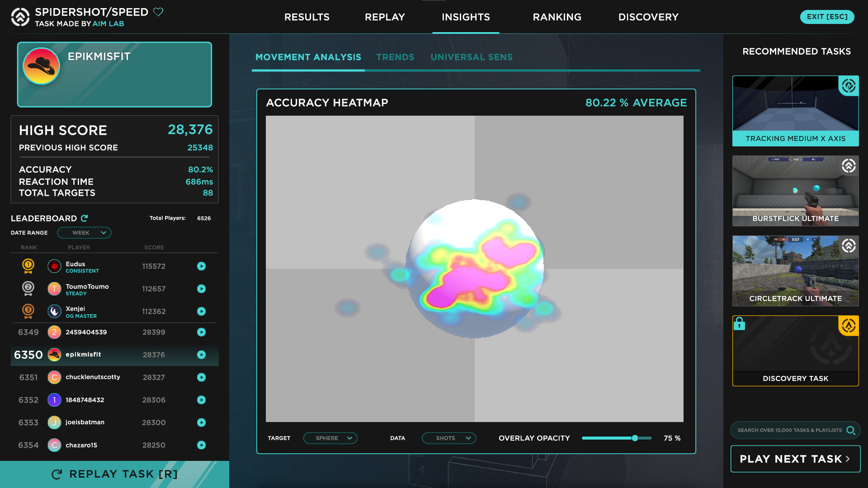The width and height of the screenshot is (868, 488).
Task: Click the 80.22 % AVERAGE text
Action: pos(636,103)
